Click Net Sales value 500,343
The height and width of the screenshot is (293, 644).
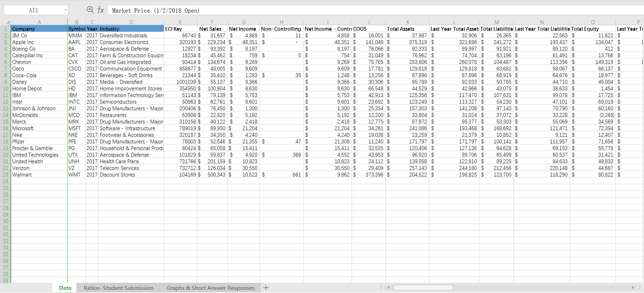pyautogui.click(x=212, y=174)
